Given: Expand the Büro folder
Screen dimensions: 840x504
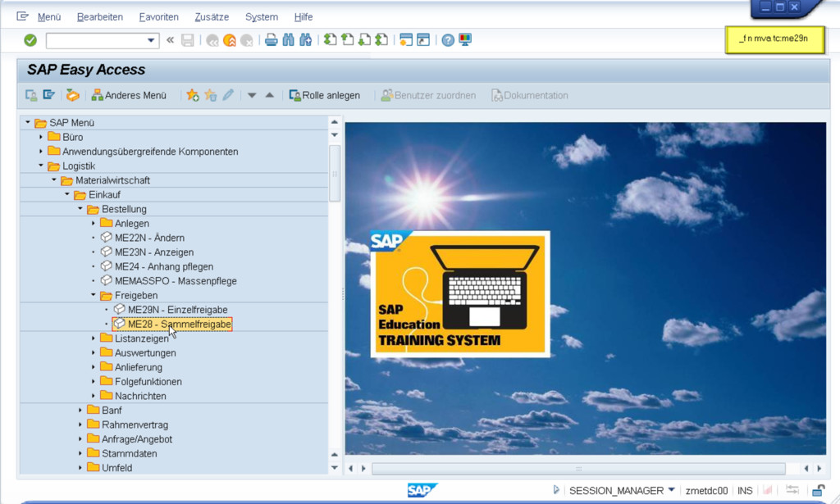Looking at the screenshot, I should (x=41, y=137).
